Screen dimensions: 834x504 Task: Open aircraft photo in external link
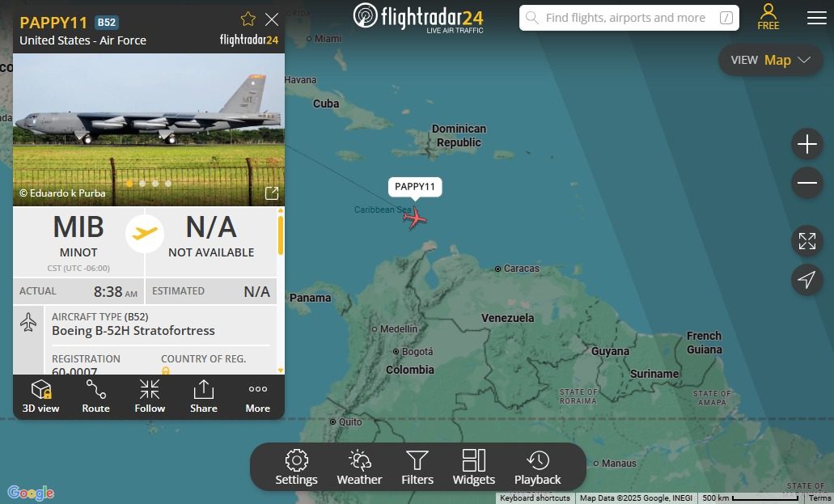coord(272,193)
